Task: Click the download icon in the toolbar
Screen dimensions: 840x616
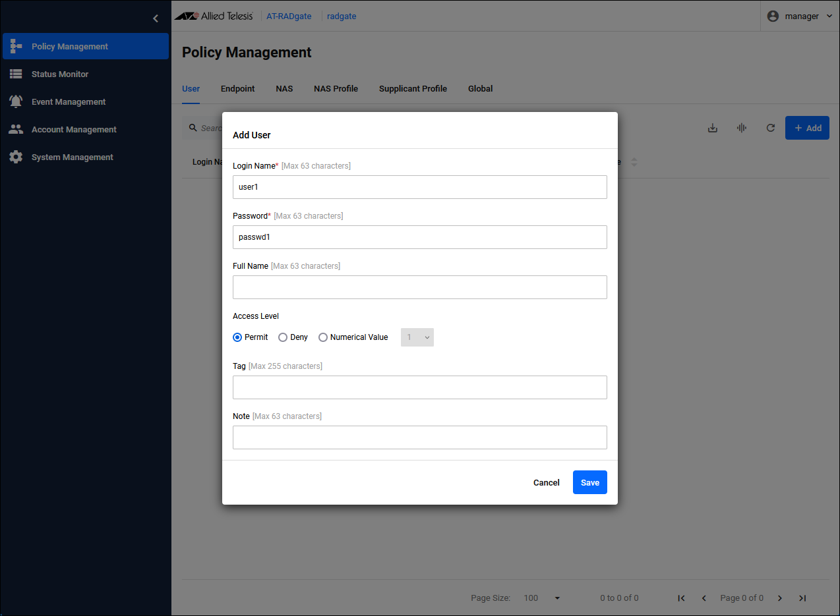Action: click(x=712, y=128)
